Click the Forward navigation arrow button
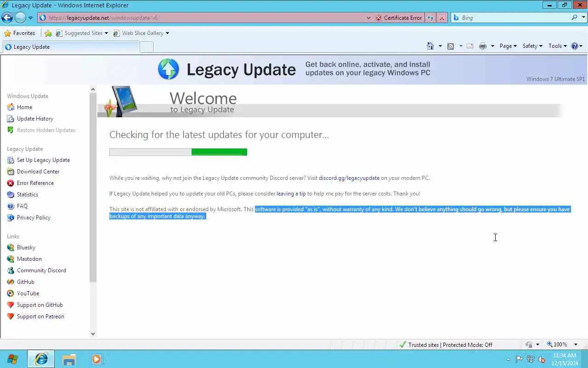The width and height of the screenshot is (588, 368). point(20,17)
